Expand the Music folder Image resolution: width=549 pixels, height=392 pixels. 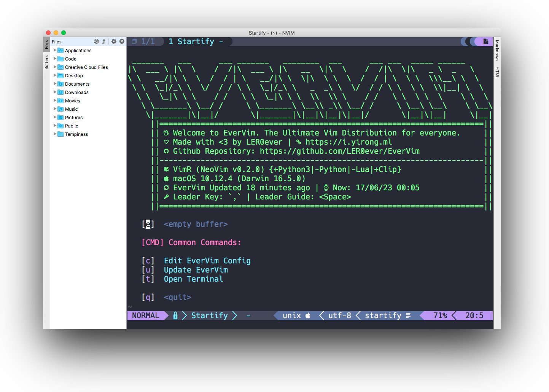(x=55, y=108)
